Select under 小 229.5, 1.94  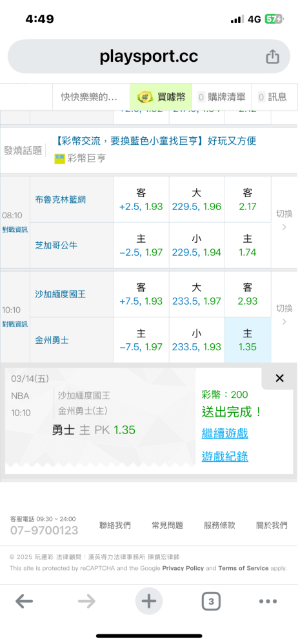click(x=197, y=245)
